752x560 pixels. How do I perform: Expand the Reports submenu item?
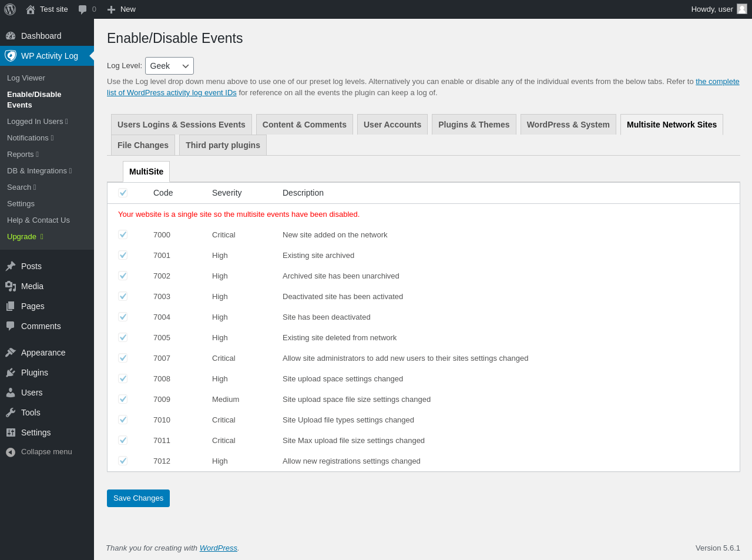[x=23, y=155]
